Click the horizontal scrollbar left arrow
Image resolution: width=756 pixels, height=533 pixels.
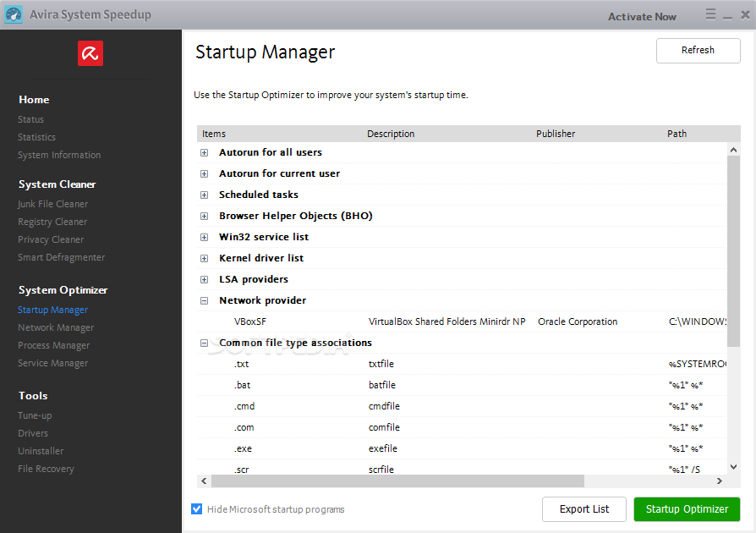(x=204, y=481)
